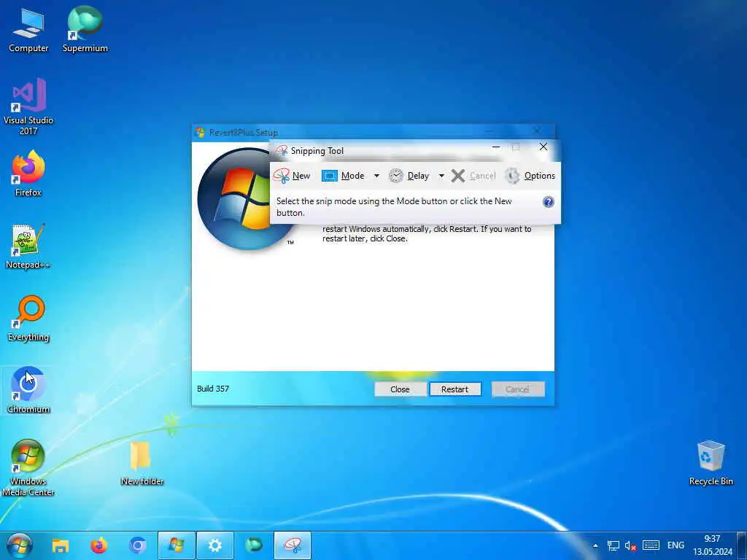Select Visual Studio 2017 desktop shortcut

click(28, 106)
